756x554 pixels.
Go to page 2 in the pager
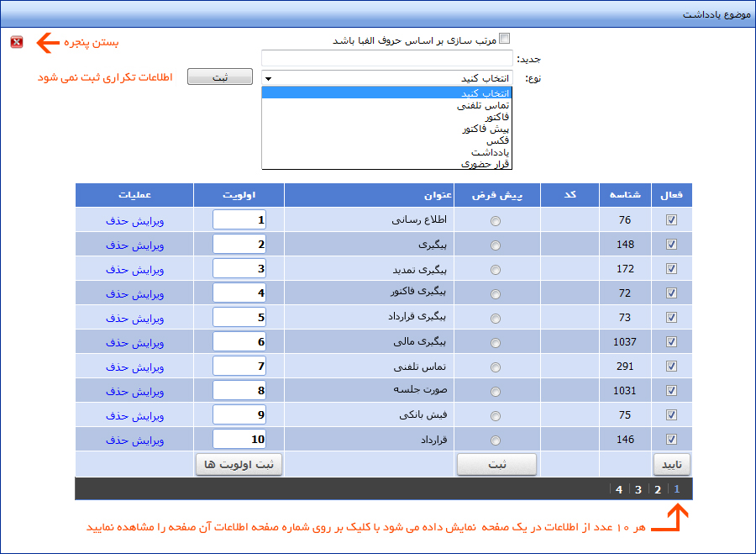(658, 489)
